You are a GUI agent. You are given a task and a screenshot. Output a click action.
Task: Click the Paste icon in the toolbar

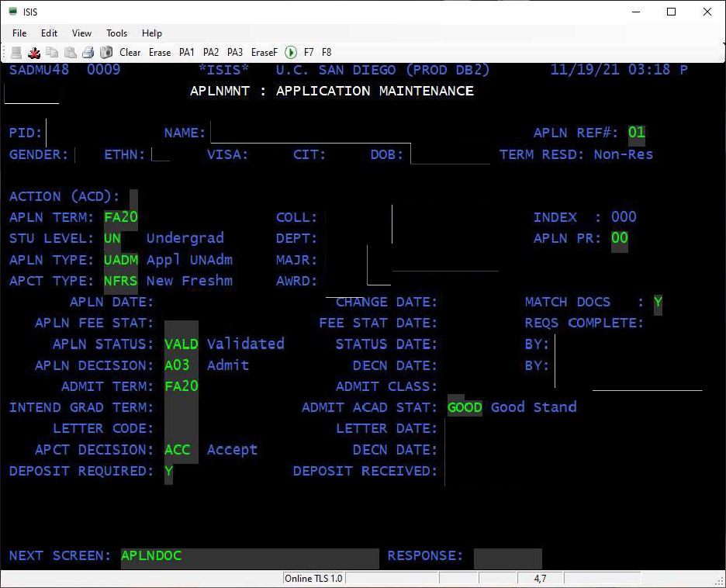[71, 52]
